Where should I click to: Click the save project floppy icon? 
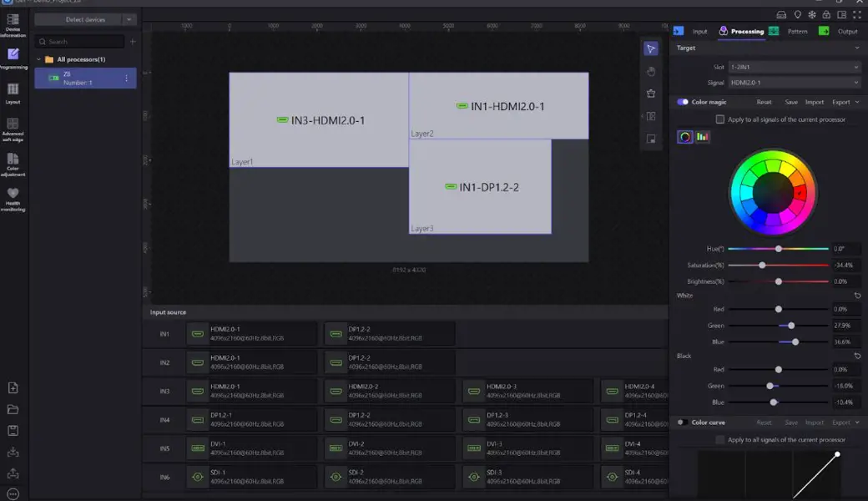[x=13, y=431]
